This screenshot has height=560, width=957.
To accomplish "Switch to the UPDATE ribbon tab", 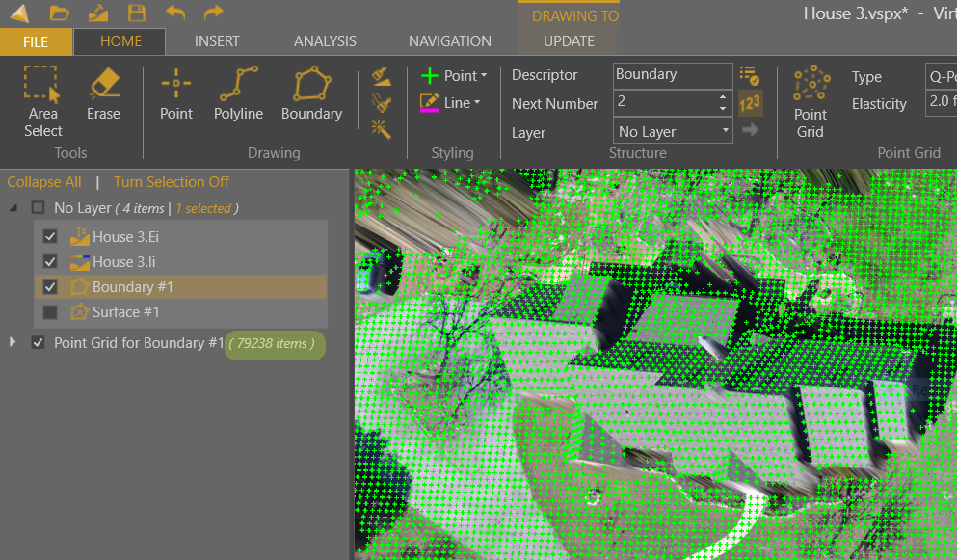I will coord(569,41).
